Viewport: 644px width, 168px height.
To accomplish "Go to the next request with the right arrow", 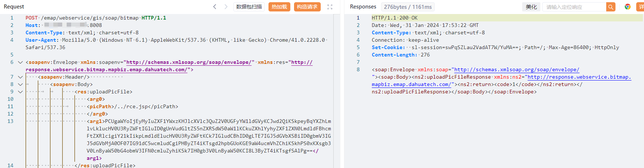I will (226, 7).
